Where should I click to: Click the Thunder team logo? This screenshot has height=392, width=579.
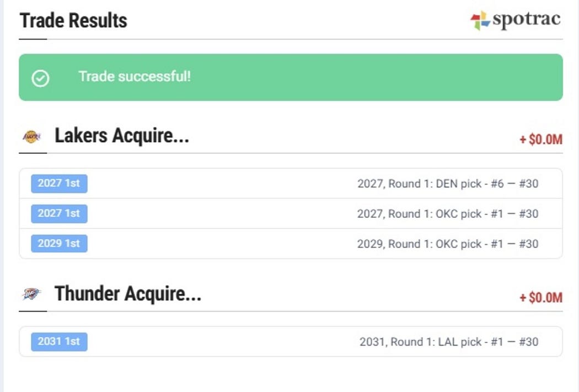coord(31,294)
